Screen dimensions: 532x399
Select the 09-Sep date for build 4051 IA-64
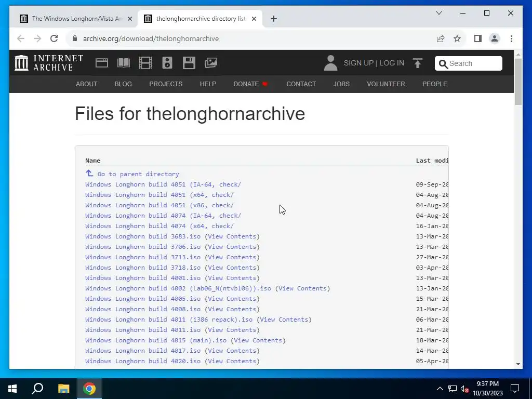coord(432,184)
